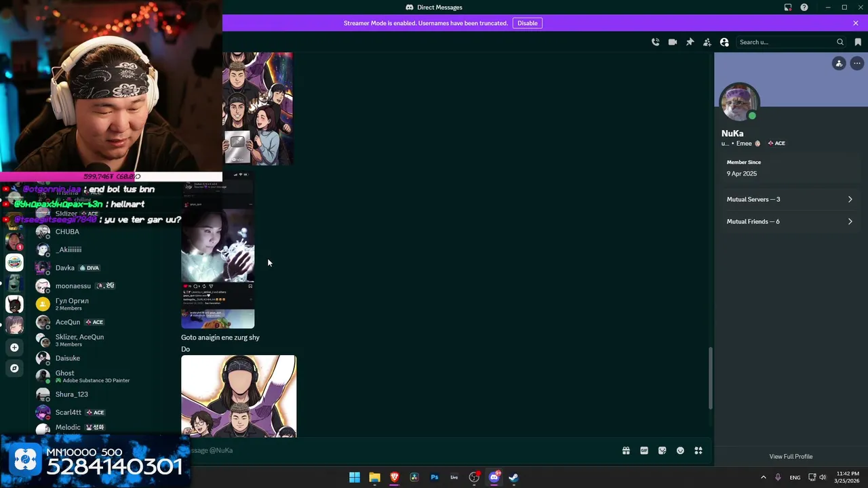This screenshot has height=488, width=868.
Task: Add friends to DM icon
Action: click(x=707, y=42)
